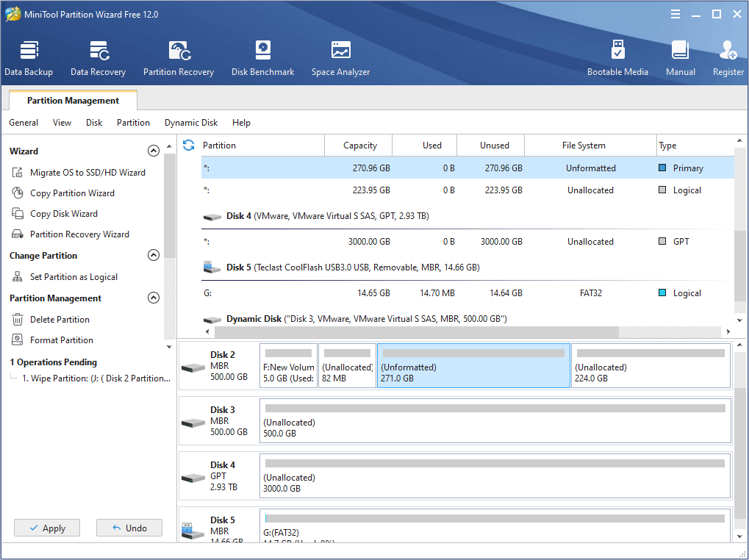Sort by the Capacity column header

pos(358,145)
